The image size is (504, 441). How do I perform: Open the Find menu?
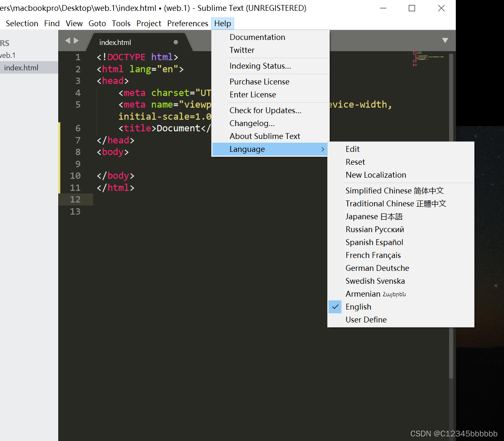[x=52, y=23]
